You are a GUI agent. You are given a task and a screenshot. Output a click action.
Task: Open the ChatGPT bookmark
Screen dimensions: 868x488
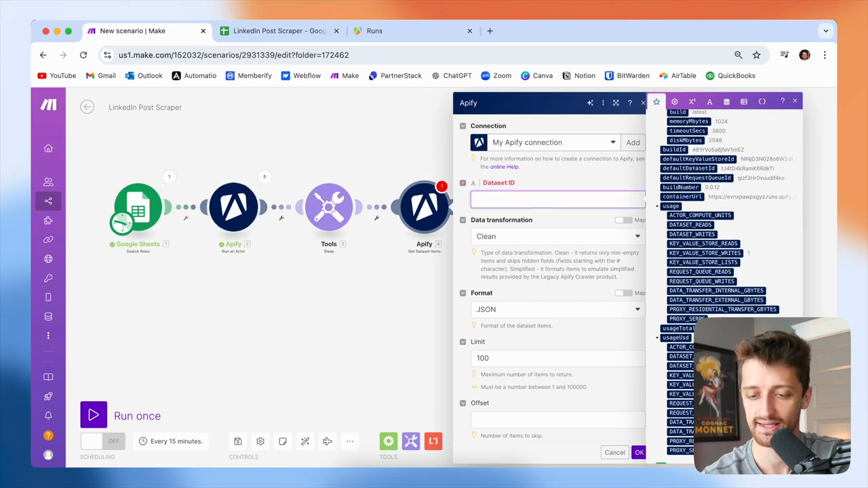point(452,76)
